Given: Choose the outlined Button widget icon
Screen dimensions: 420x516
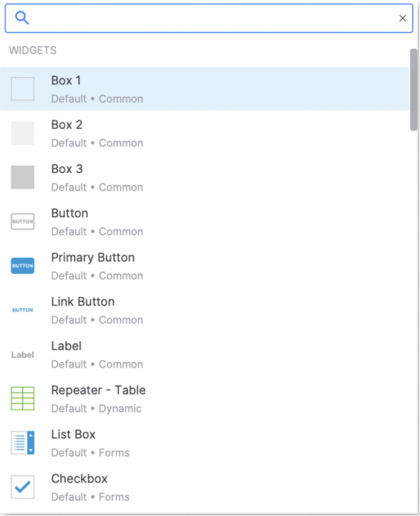Looking at the screenshot, I should 23,221.
